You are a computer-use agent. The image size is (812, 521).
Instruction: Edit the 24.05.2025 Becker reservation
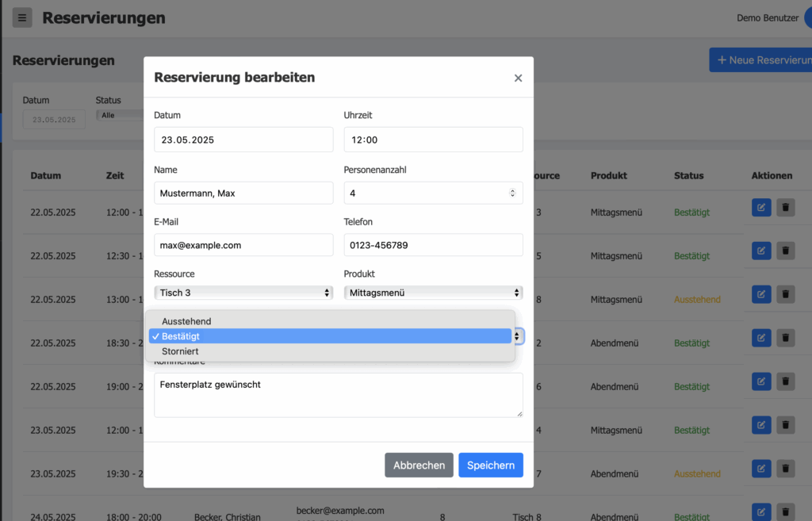pyautogui.click(x=761, y=511)
